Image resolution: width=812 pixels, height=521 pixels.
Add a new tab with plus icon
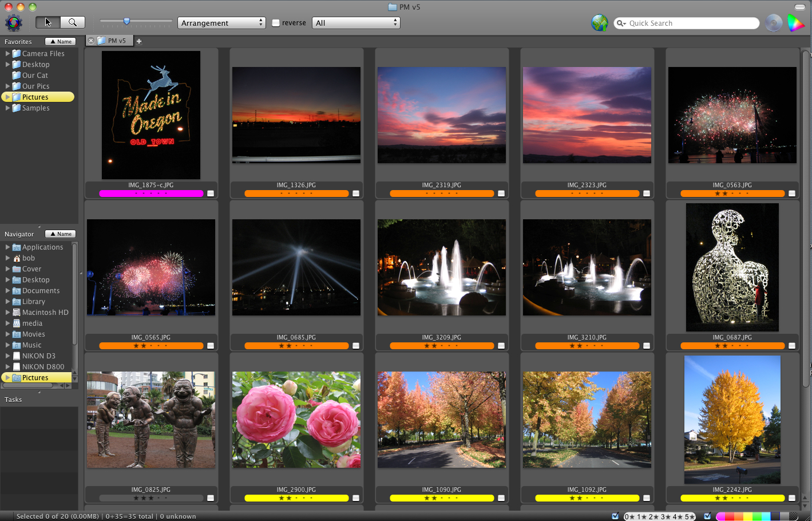tap(138, 41)
